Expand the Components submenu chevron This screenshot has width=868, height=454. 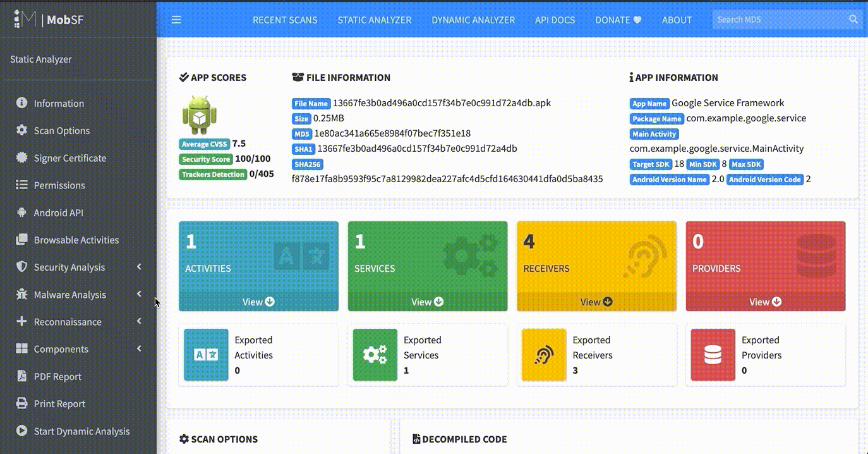pos(139,348)
